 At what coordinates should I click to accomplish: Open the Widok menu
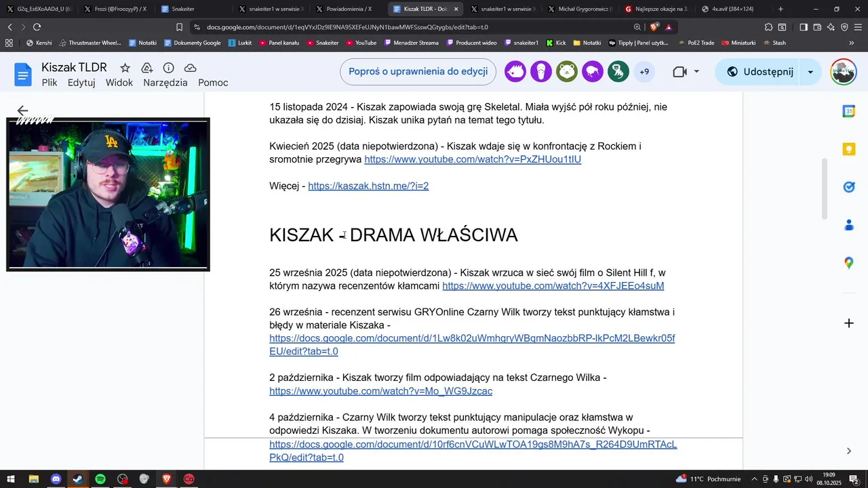click(119, 83)
